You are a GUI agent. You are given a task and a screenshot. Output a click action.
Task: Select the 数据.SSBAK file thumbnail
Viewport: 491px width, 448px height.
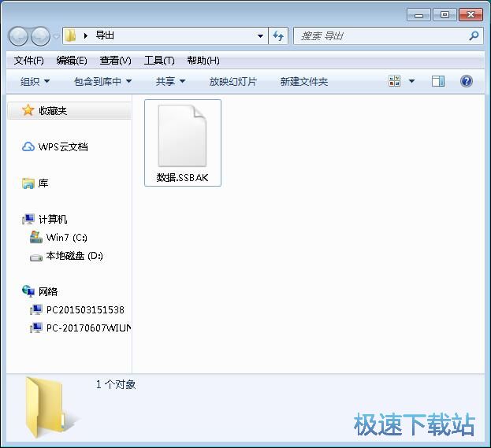click(x=183, y=135)
